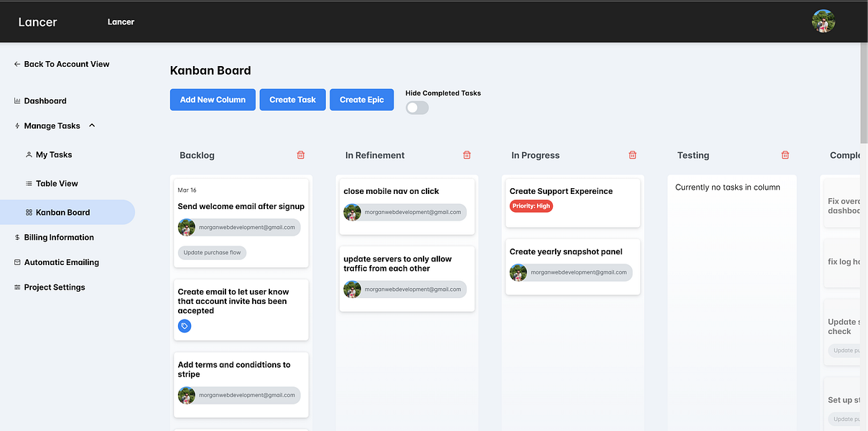Click the Testing column trash icon
Viewport: 868px width, 431px height.
coord(785,155)
